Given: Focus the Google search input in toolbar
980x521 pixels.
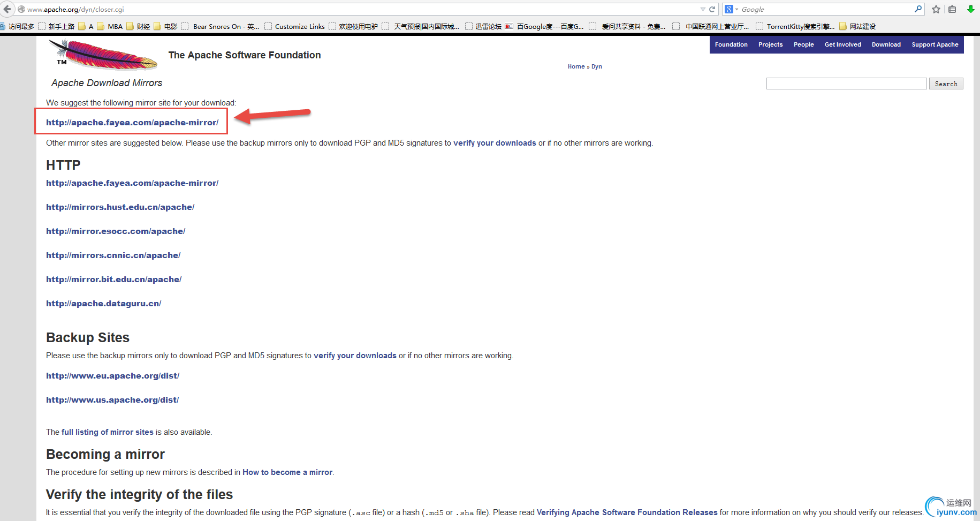Looking at the screenshot, I should click(x=827, y=9).
